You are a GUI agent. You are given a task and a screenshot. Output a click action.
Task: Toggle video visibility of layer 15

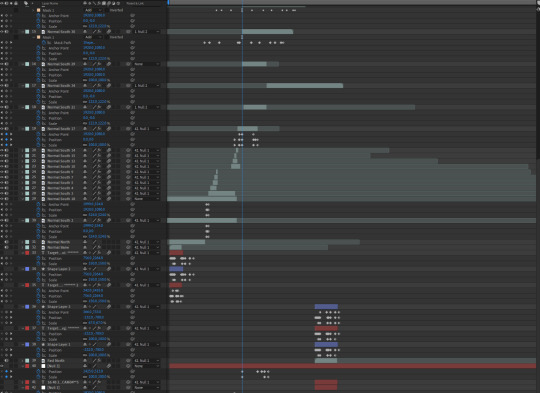pyautogui.click(x=2, y=32)
